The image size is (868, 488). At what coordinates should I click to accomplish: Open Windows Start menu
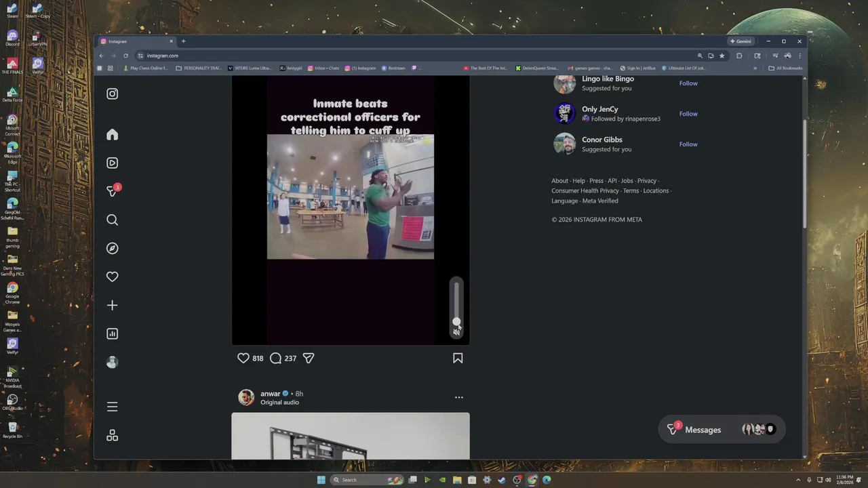click(x=321, y=480)
